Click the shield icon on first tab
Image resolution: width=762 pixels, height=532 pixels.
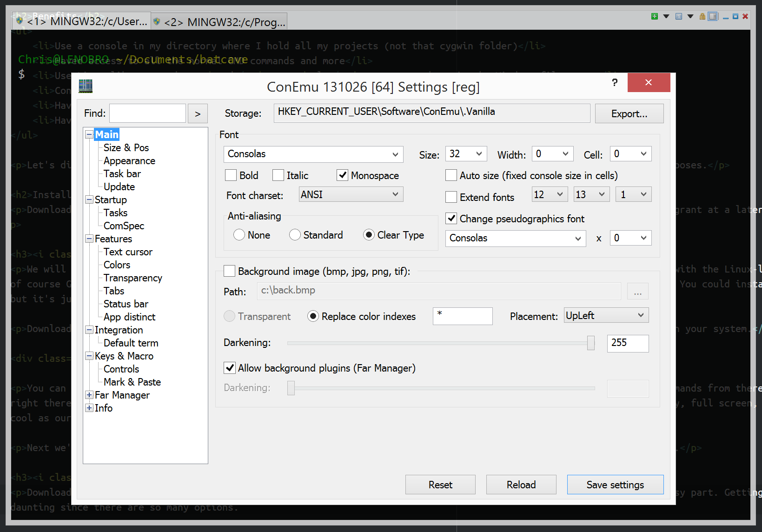pos(19,20)
